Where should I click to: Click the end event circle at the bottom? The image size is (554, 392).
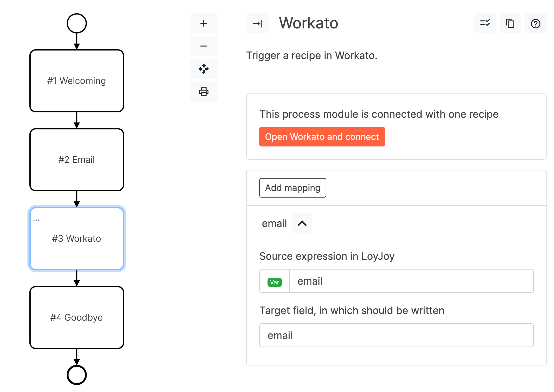click(76, 376)
